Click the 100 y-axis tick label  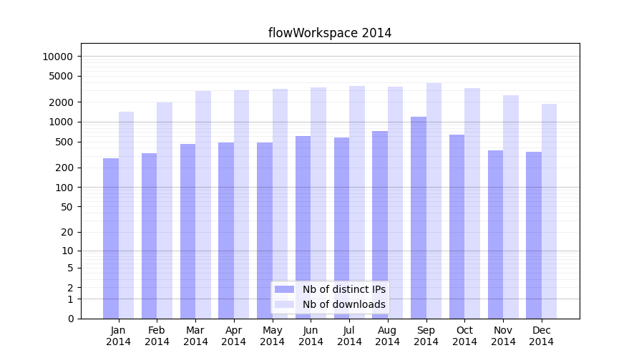point(63,188)
